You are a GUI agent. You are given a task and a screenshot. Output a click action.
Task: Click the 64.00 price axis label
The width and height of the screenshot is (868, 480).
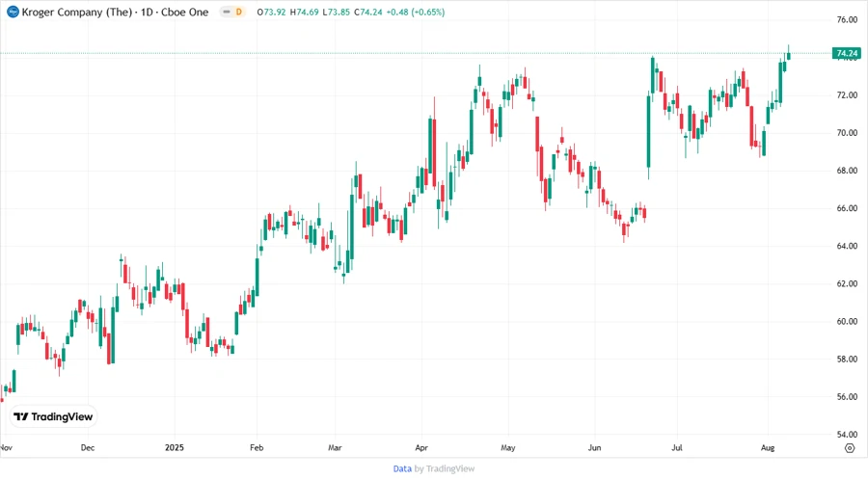pyautogui.click(x=847, y=246)
